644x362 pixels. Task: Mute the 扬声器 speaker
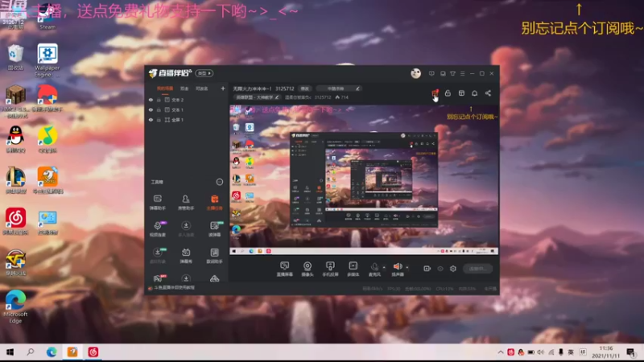[x=397, y=269]
